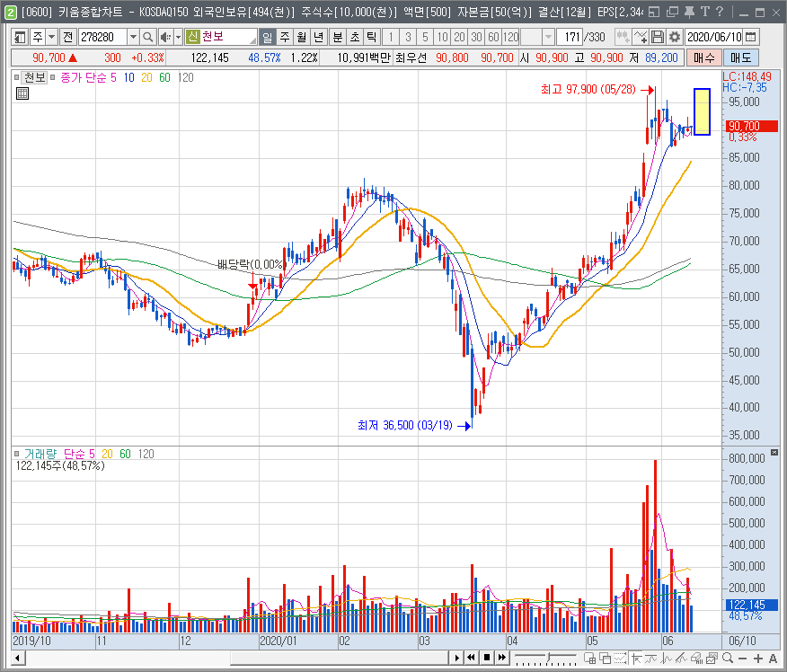787x672 pixels.
Task: Select weekly (주) period
Action: 285,37
